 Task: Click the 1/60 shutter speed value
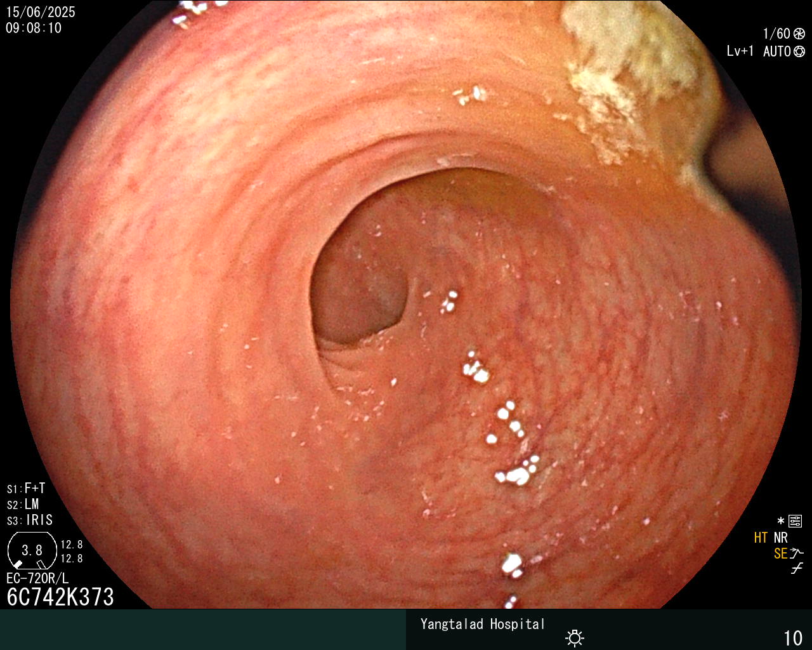click(776, 34)
